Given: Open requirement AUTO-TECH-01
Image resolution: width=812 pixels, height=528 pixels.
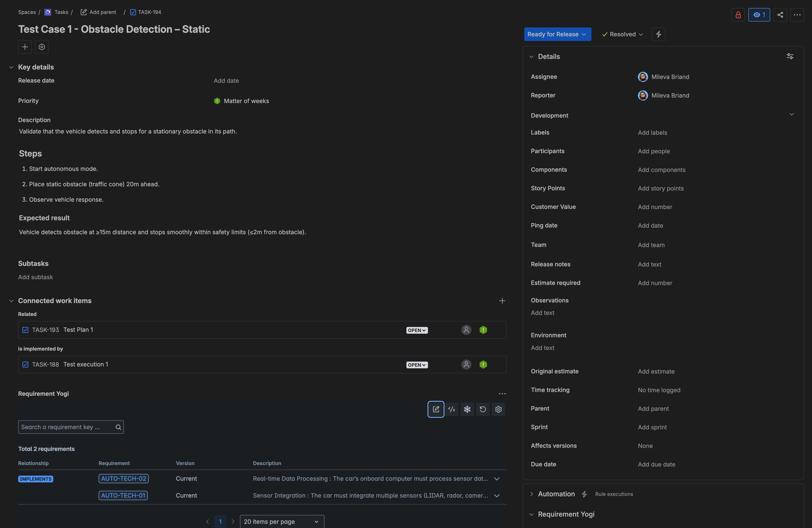Looking at the screenshot, I should 123,496.
